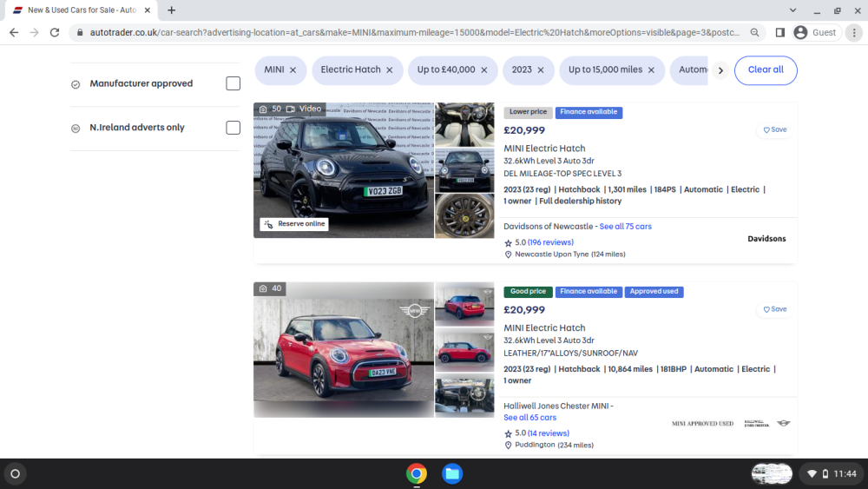Select the New & Used Cars tab
The height and width of the screenshot is (489, 868).
[82, 10]
